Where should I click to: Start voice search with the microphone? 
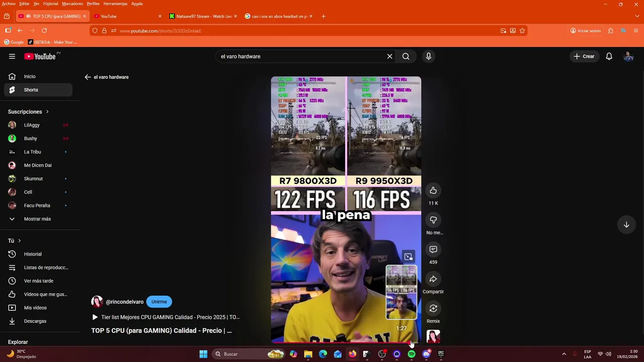pyautogui.click(x=429, y=56)
